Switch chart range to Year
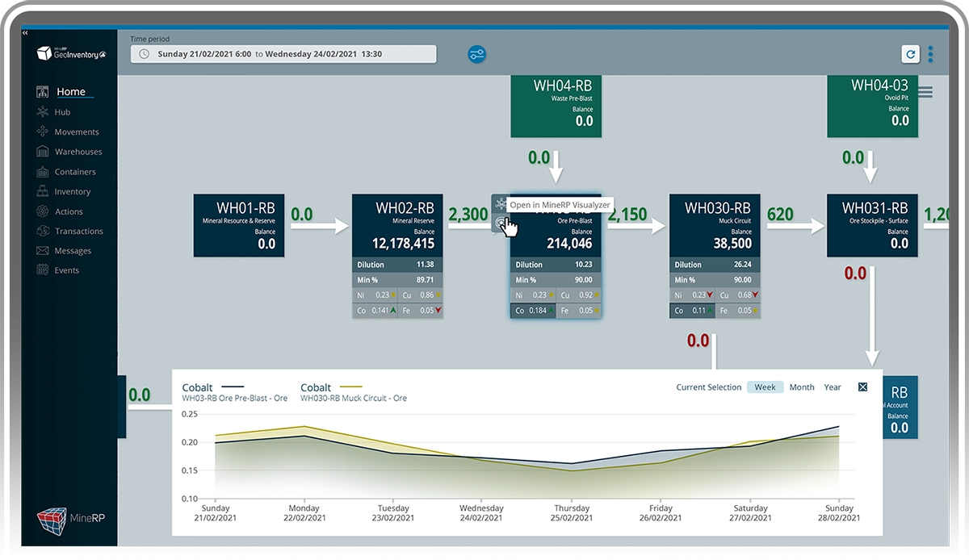 pos(832,387)
